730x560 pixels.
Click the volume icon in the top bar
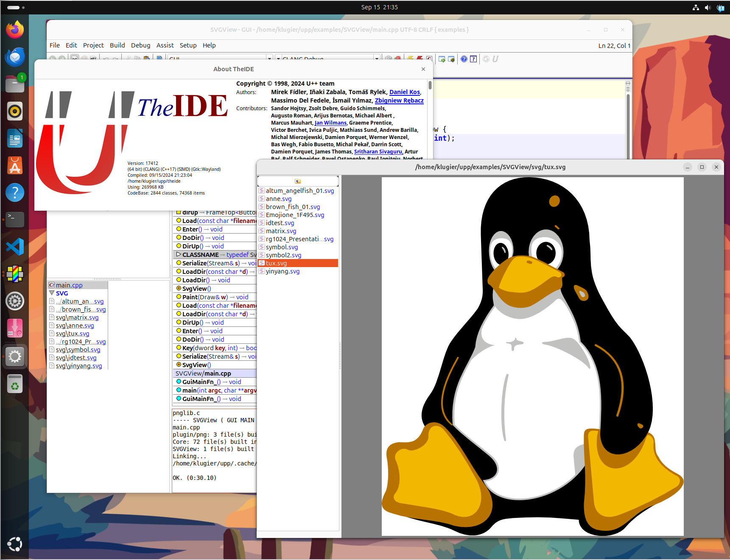click(708, 8)
